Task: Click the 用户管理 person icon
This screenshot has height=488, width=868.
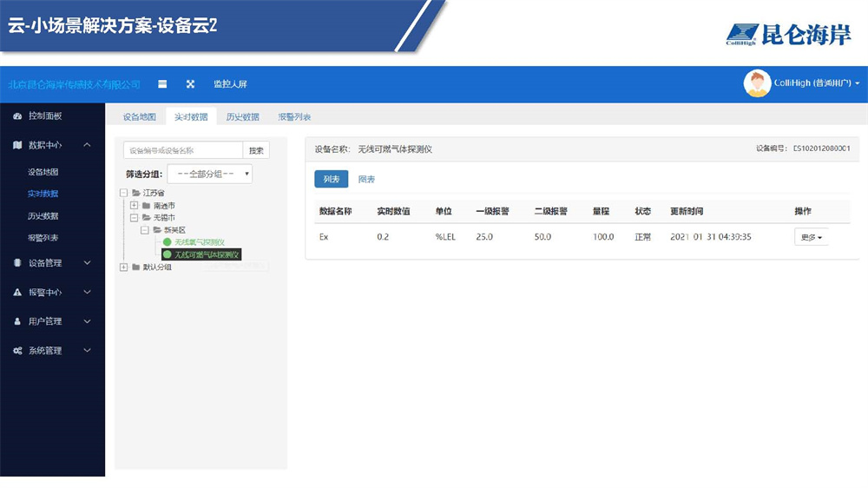Action: tap(17, 321)
